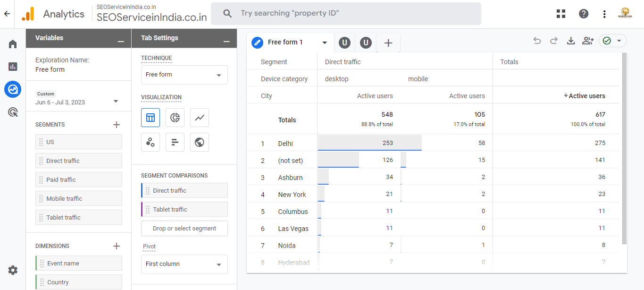Viewport: 644px width, 290px height.
Task: Select the scatter plot visualization
Action: coord(151,142)
